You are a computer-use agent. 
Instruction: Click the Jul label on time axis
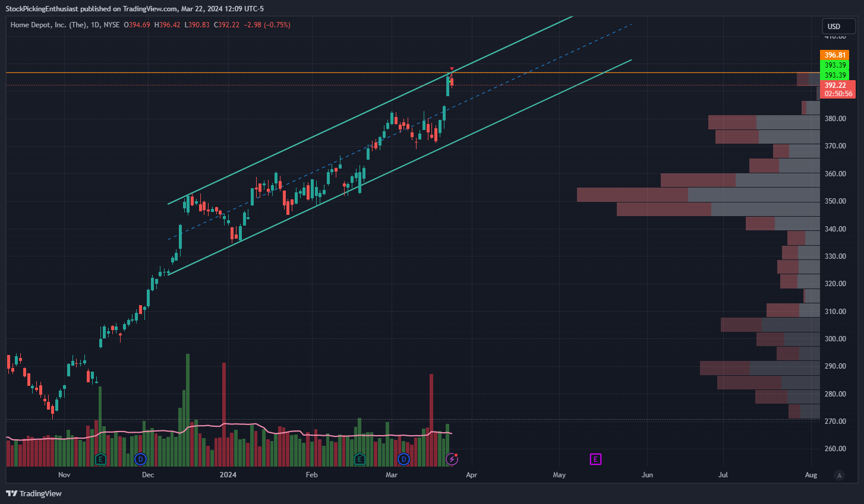pos(723,475)
